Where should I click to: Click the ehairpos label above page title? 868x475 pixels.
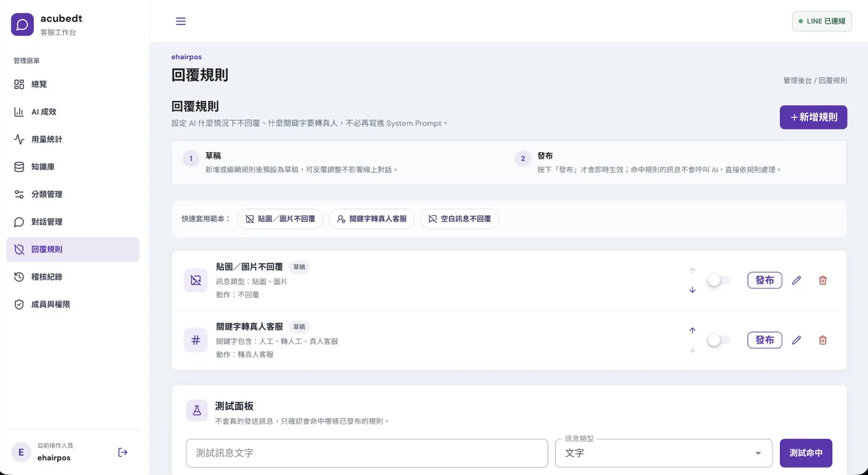186,57
